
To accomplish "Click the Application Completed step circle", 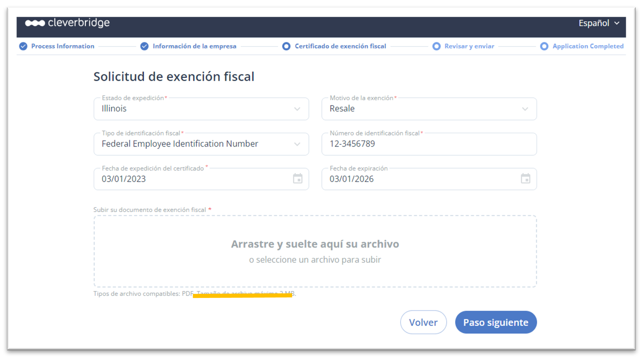I will click(544, 46).
